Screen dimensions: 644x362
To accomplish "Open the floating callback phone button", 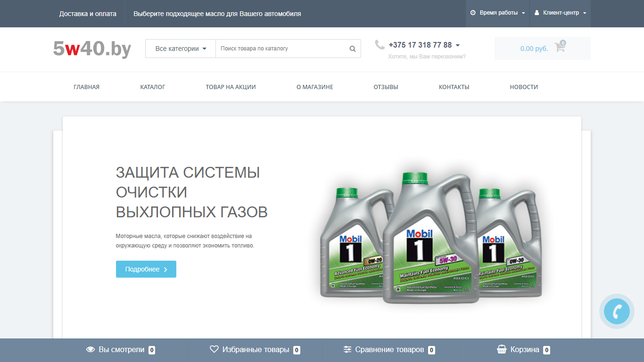I will [617, 311].
